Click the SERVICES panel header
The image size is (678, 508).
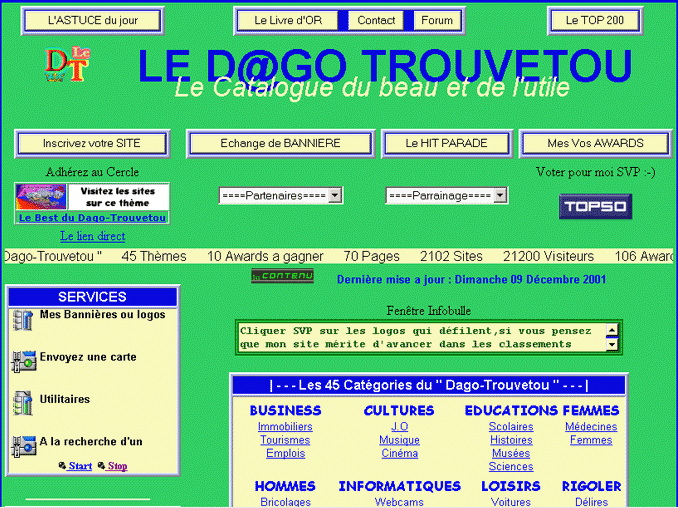93,297
